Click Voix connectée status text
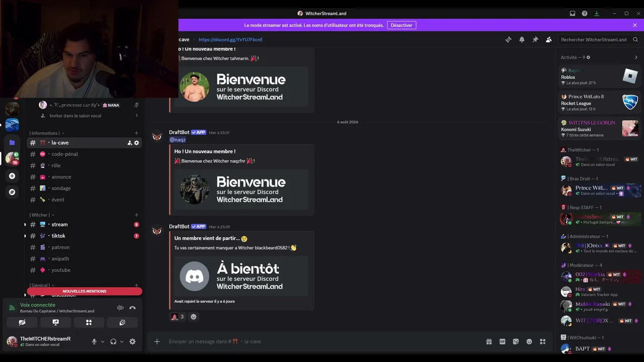 point(38,305)
